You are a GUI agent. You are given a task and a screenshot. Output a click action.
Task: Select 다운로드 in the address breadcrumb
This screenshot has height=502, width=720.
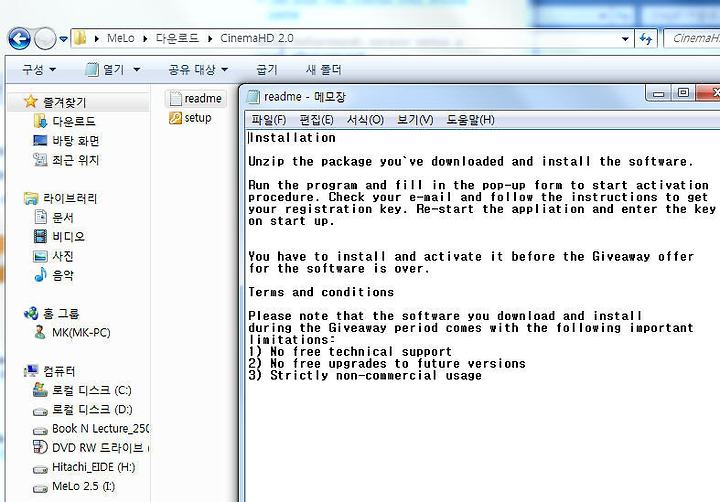177,38
